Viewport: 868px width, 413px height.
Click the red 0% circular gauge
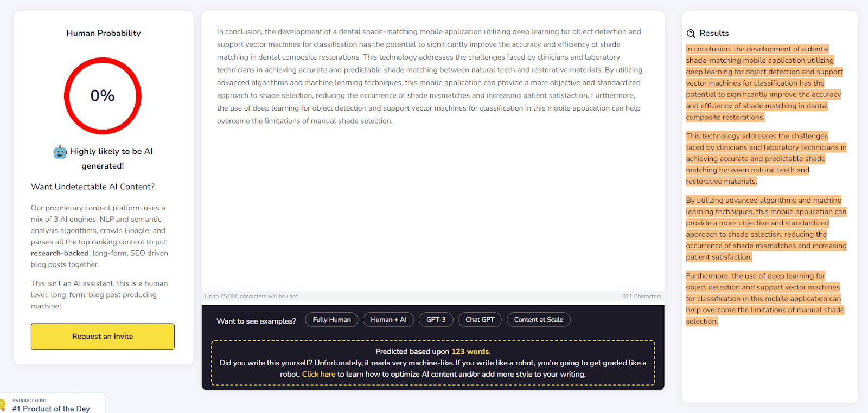[103, 96]
